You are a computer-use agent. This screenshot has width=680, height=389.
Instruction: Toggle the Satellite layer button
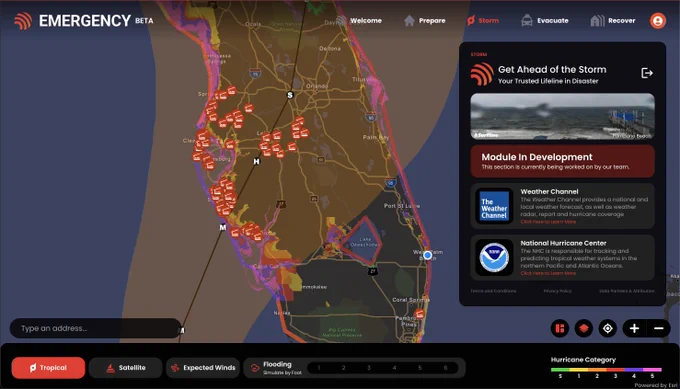point(126,368)
